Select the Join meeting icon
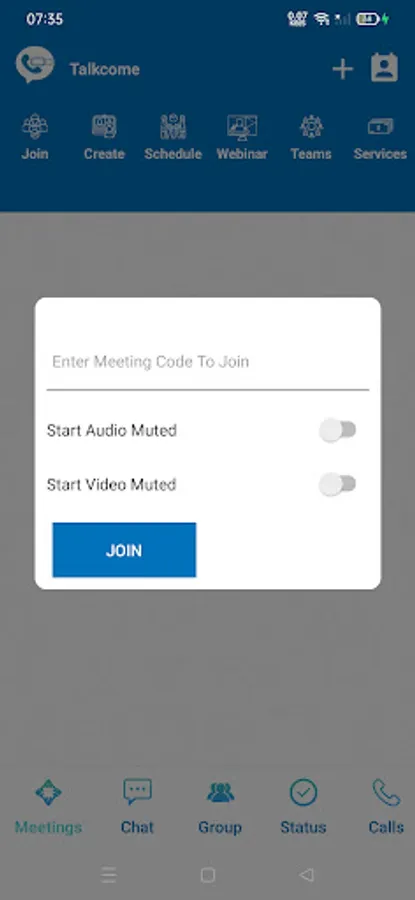The height and width of the screenshot is (900, 415). (35, 126)
